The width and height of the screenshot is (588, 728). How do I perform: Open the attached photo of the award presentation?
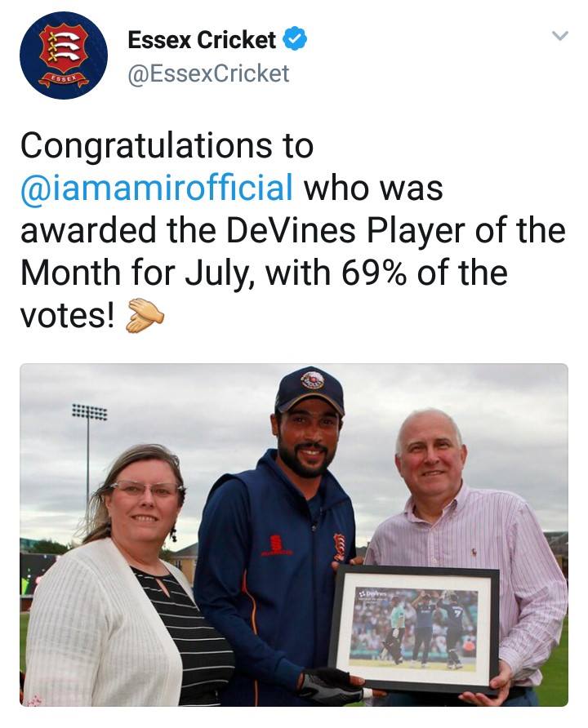(294, 539)
